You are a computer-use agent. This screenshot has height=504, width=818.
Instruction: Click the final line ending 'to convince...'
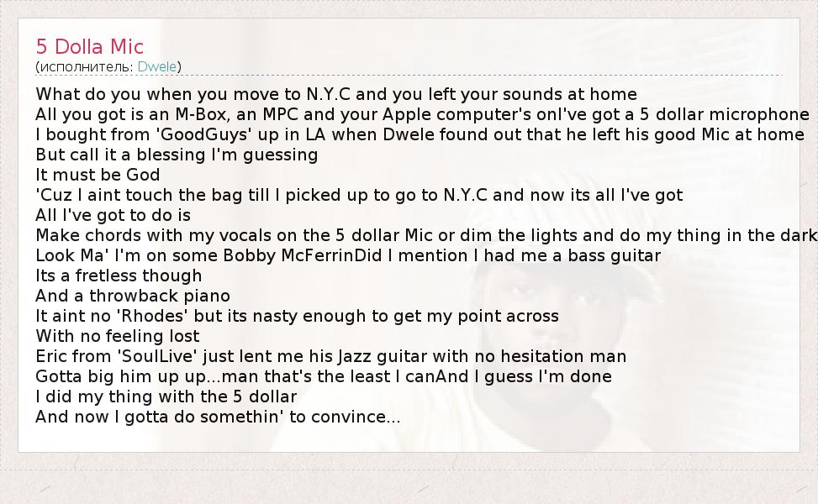pos(218,417)
